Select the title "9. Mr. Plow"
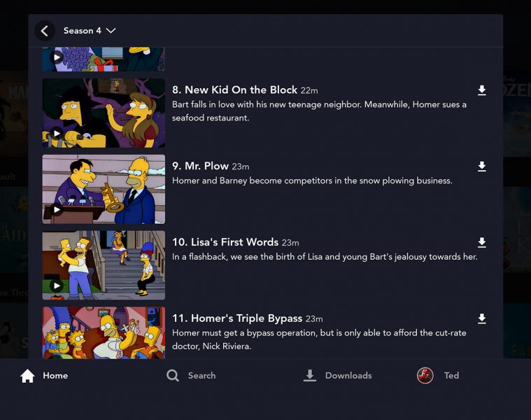Image resolution: width=531 pixels, height=420 pixels. click(201, 166)
